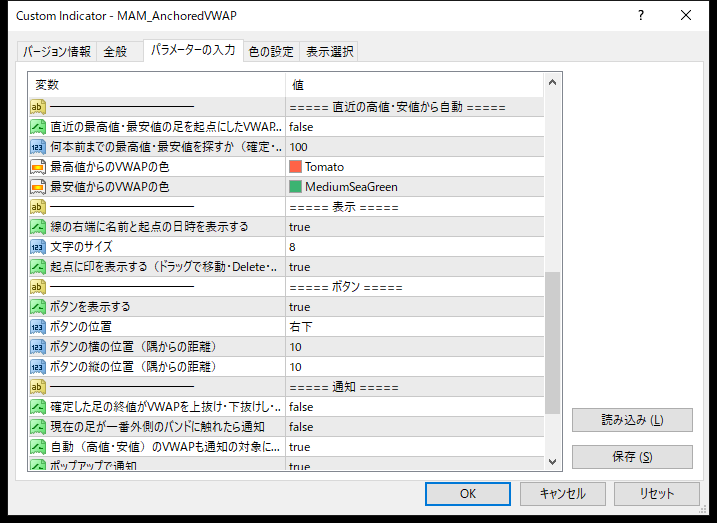Click the 保存 (S) button
The width and height of the screenshot is (717, 523).
click(x=632, y=457)
